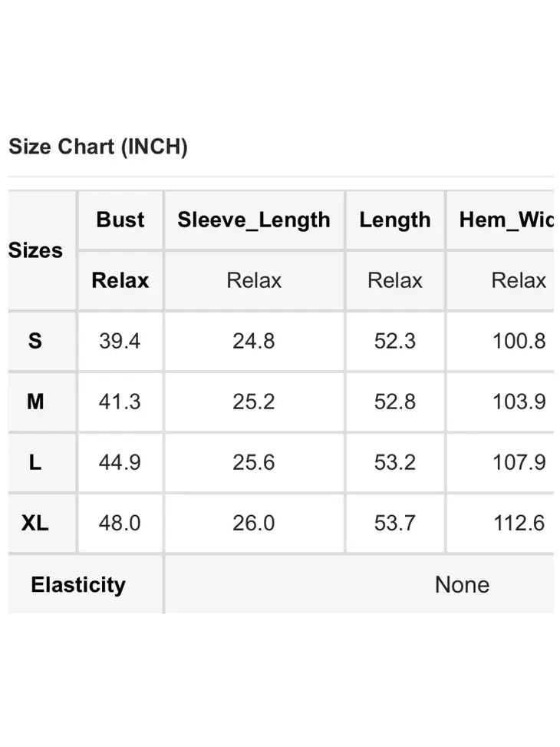Click the Length column header

pos(394,220)
